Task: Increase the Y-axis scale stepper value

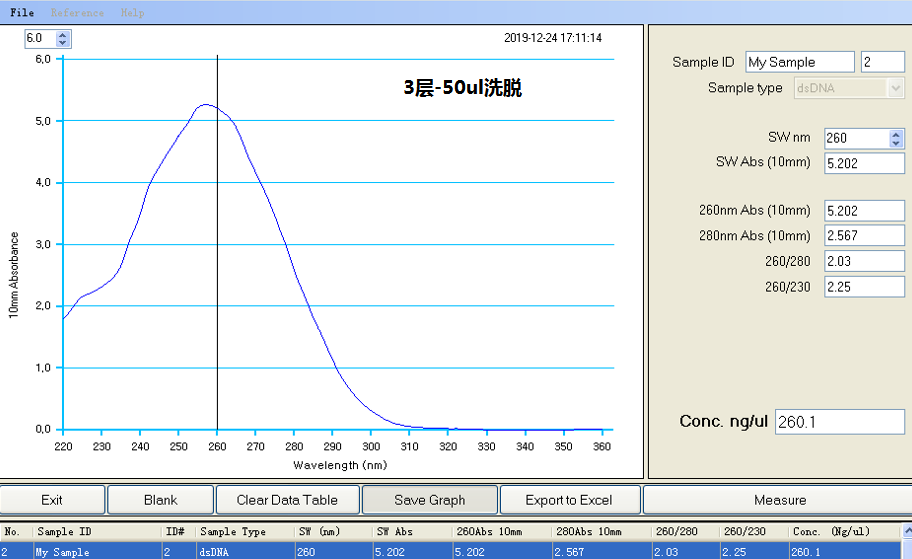Action: click(63, 35)
